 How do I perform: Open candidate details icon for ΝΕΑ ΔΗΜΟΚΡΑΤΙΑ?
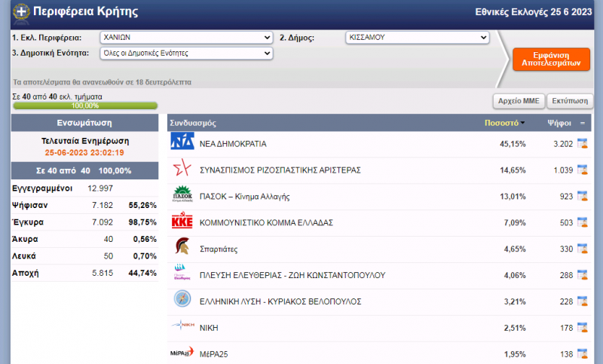(582, 144)
